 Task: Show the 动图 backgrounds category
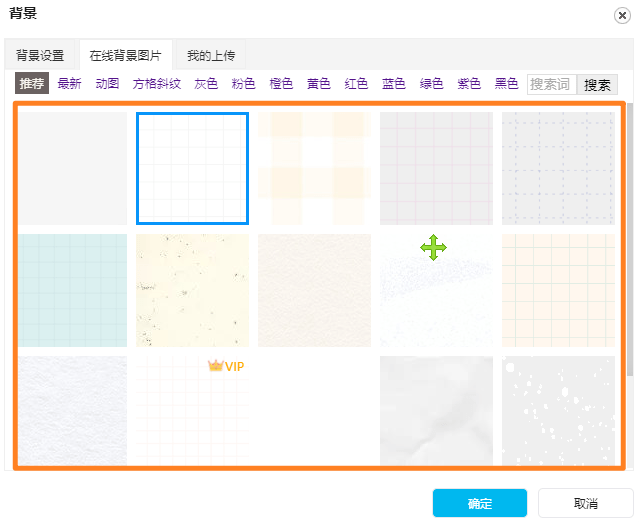tap(107, 84)
